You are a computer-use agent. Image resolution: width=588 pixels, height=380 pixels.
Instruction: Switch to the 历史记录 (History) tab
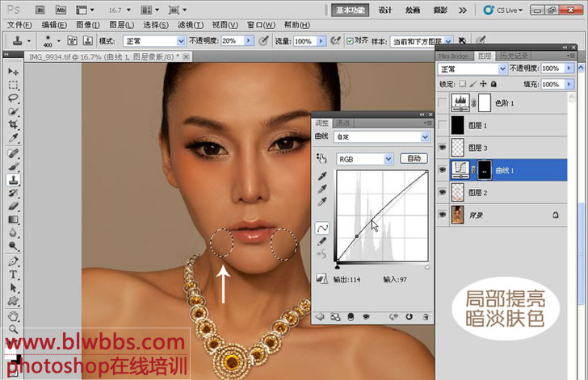(514, 56)
